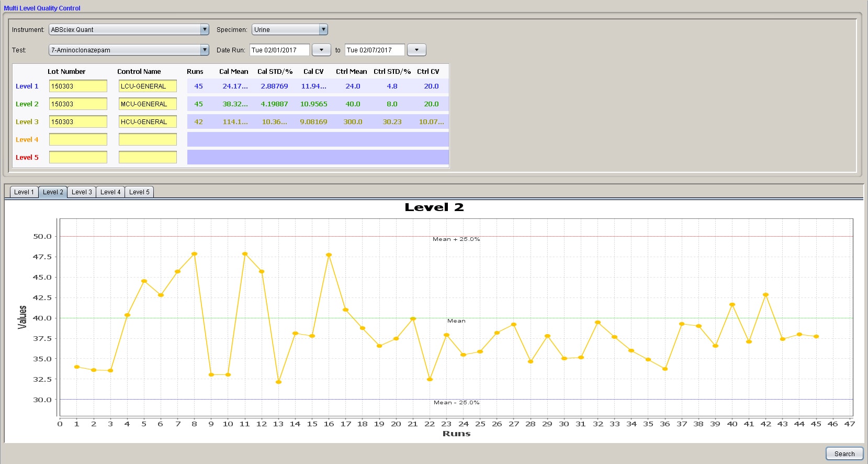Screen dimensions: 868x464
Task: Click Level 3 Runs value 42
Action: pyautogui.click(x=199, y=122)
